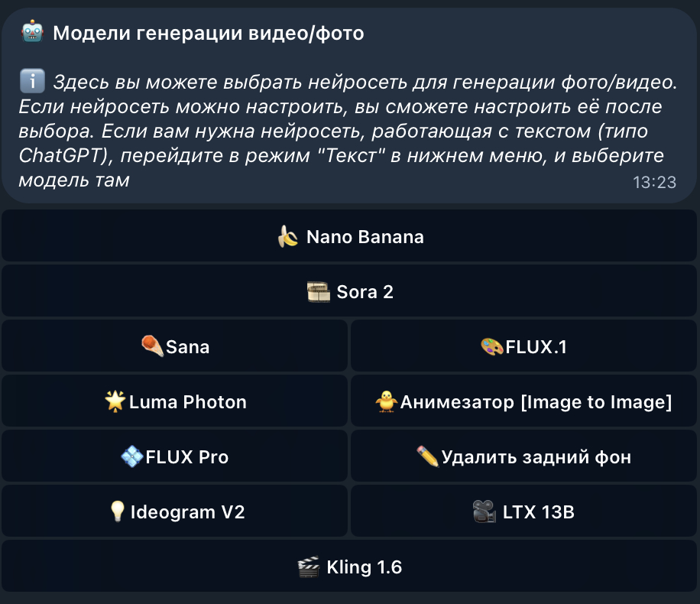700x604 pixels.
Task: Click the FLUX.1 palette icon
Action: coord(492,347)
